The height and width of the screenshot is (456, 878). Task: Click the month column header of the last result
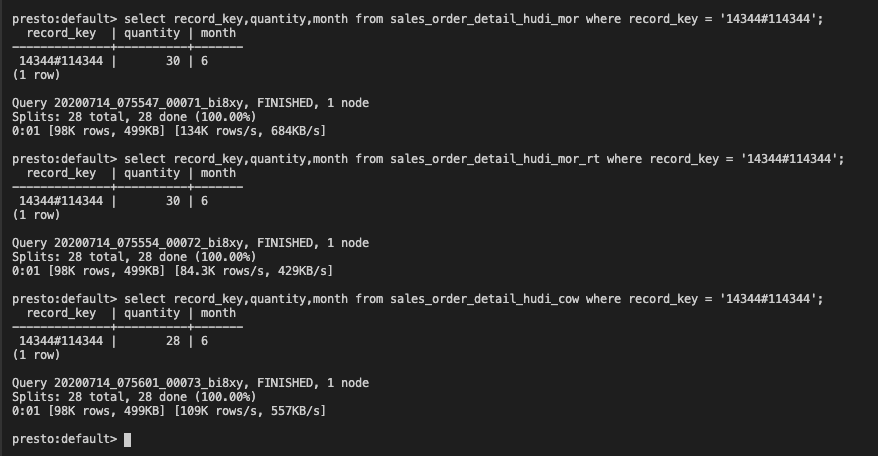tap(218, 313)
